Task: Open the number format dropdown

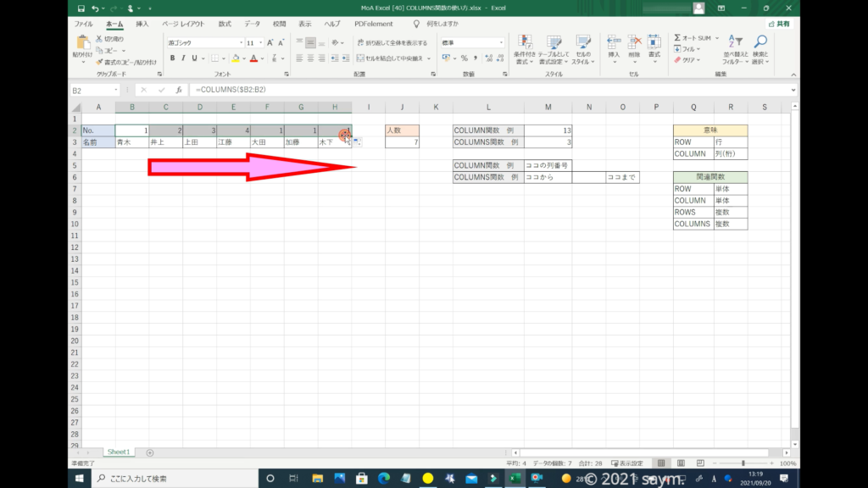Action: pos(502,42)
